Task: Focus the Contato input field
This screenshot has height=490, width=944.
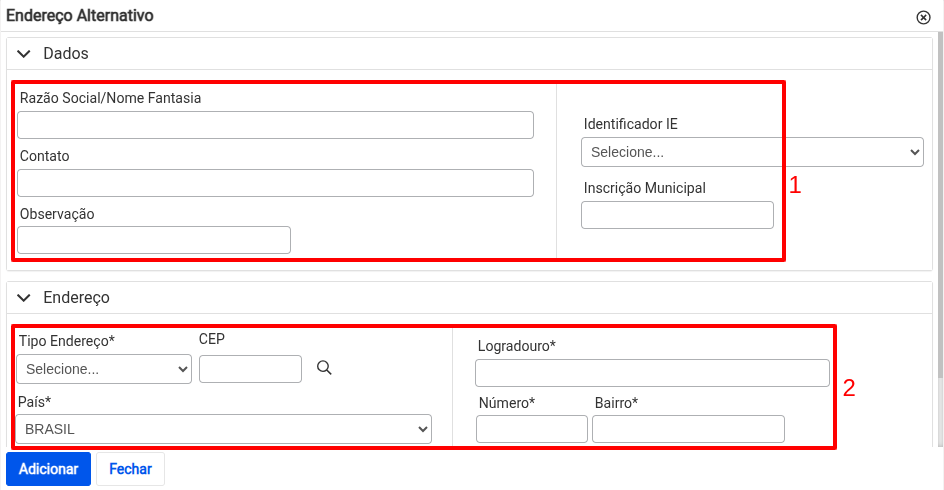Action: [x=275, y=183]
